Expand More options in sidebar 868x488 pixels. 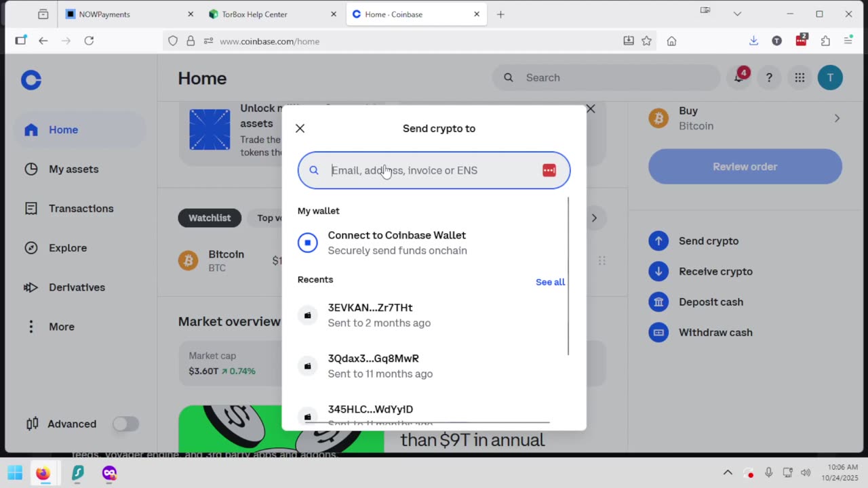[x=79, y=326]
